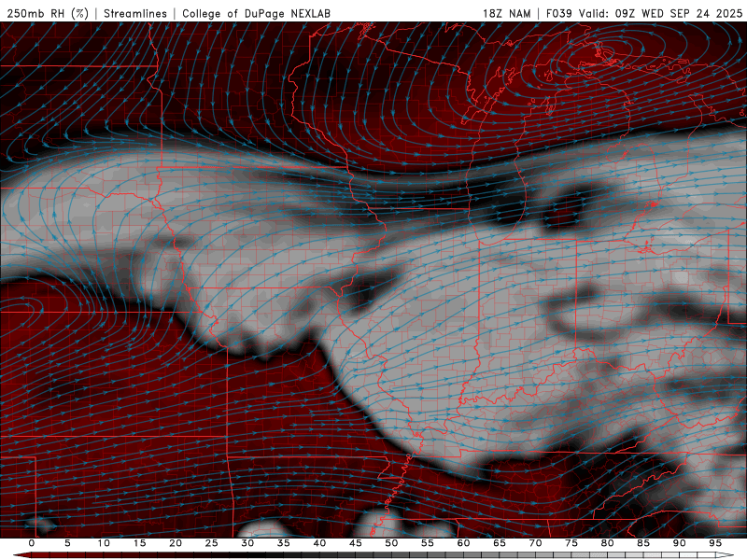Click the '25' colorbar scale label
The width and height of the screenshot is (747, 560).
click(x=212, y=543)
